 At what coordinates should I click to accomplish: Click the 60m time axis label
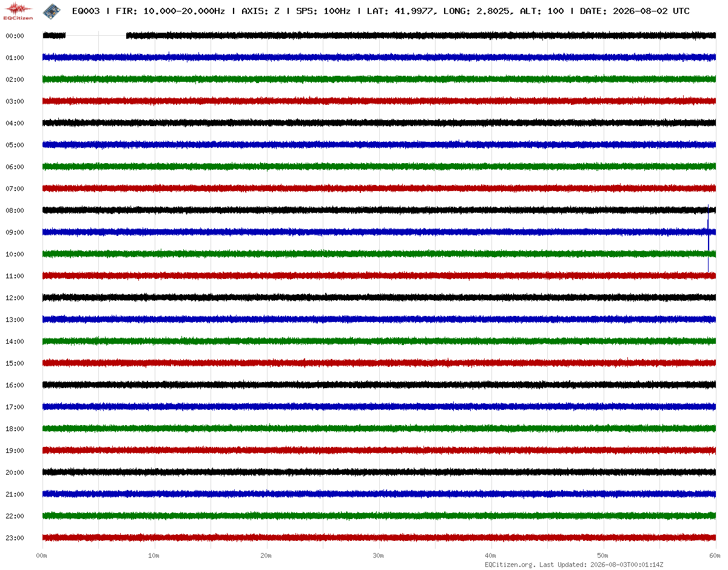[715, 555]
